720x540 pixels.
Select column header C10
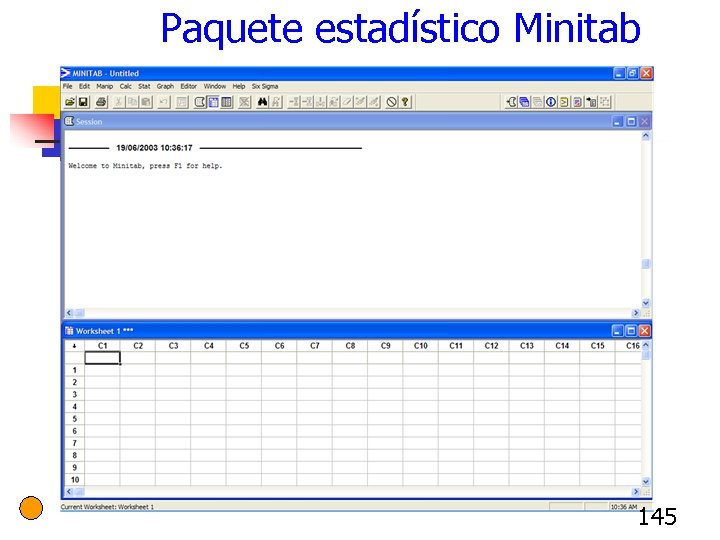pos(421,346)
